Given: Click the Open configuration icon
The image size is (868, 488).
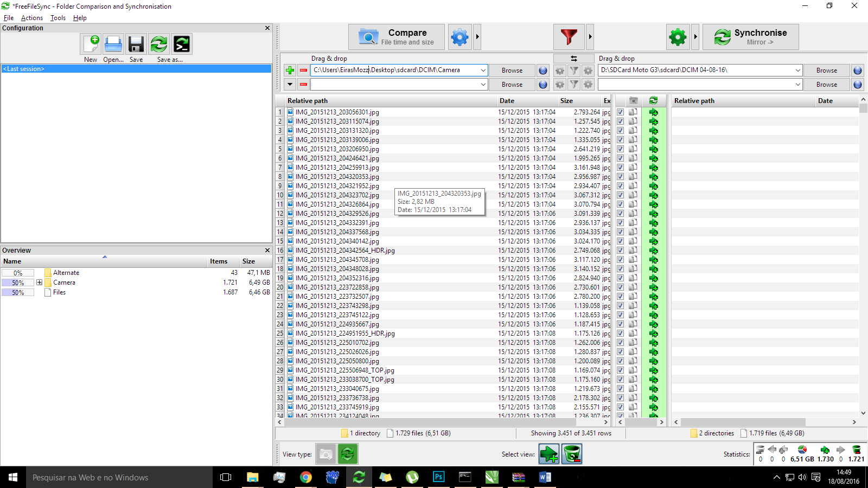Looking at the screenshot, I should click(x=113, y=44).
